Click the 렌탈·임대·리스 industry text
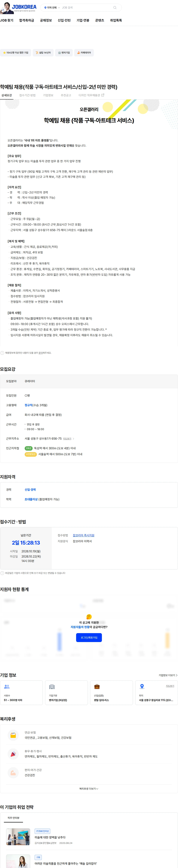This screenshot has height=868, width=178. click(x=101, y=700)
